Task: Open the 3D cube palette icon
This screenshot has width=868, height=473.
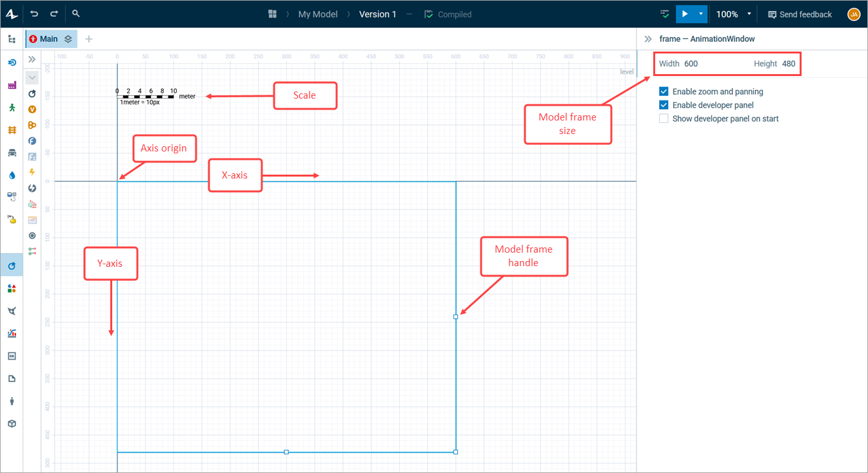Action: (12, 423)
